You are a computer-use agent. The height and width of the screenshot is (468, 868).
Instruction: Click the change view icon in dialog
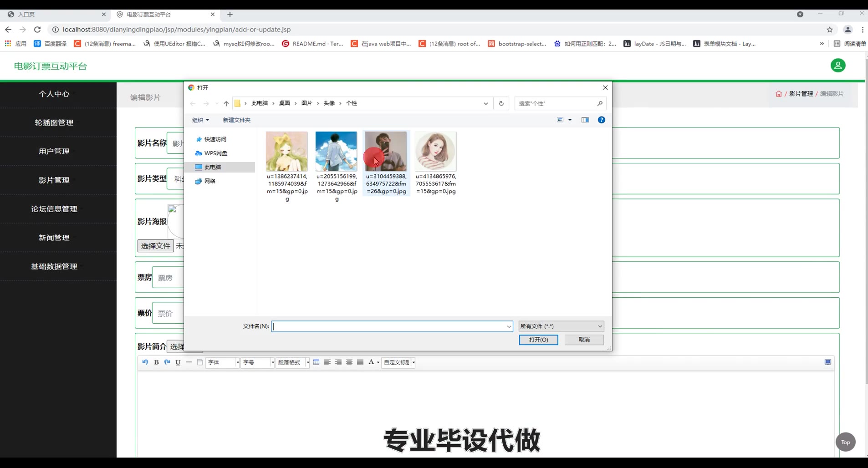pyautogui.click(x=560, y=120)
